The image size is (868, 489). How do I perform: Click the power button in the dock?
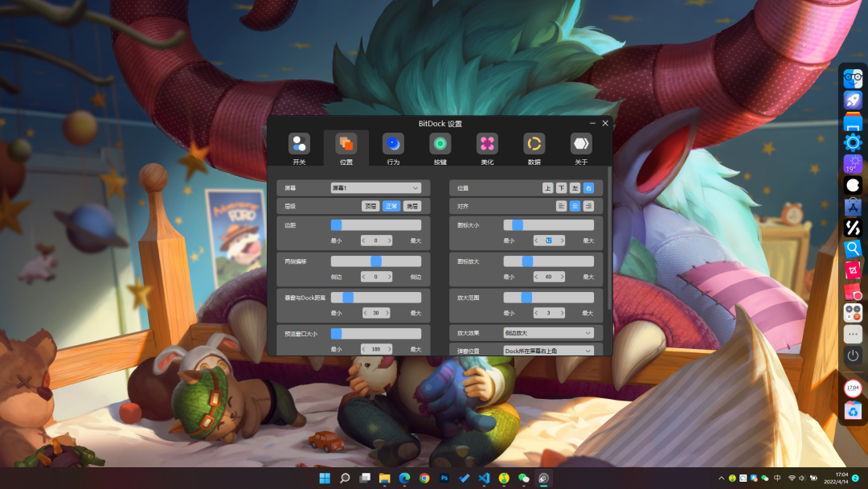click(x=853, y=355)
